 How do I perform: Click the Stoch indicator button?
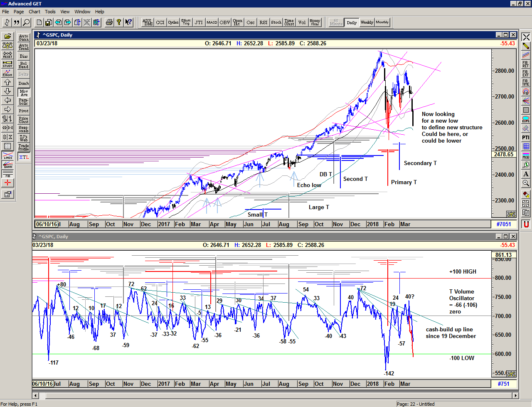276,22
